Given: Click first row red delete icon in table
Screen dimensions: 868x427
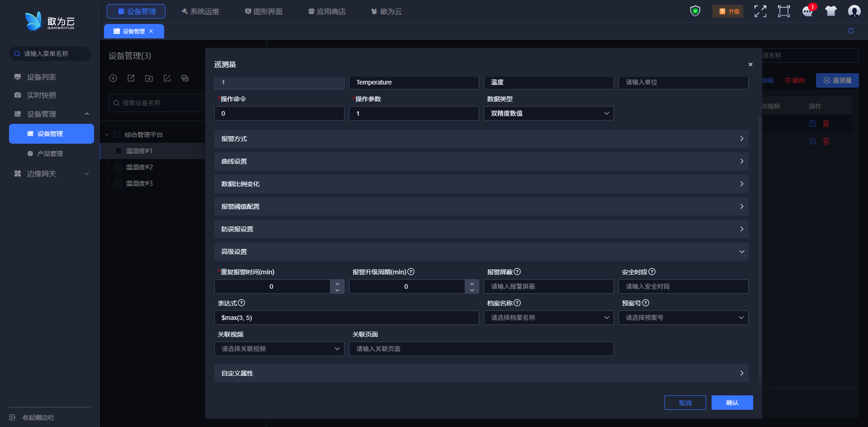Looking at the screenshot, I should [826, 123].
